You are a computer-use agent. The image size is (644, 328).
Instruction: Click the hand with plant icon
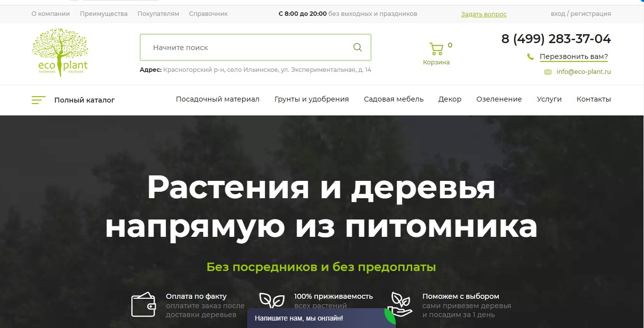pyautogui.click(x=400, y=304)
